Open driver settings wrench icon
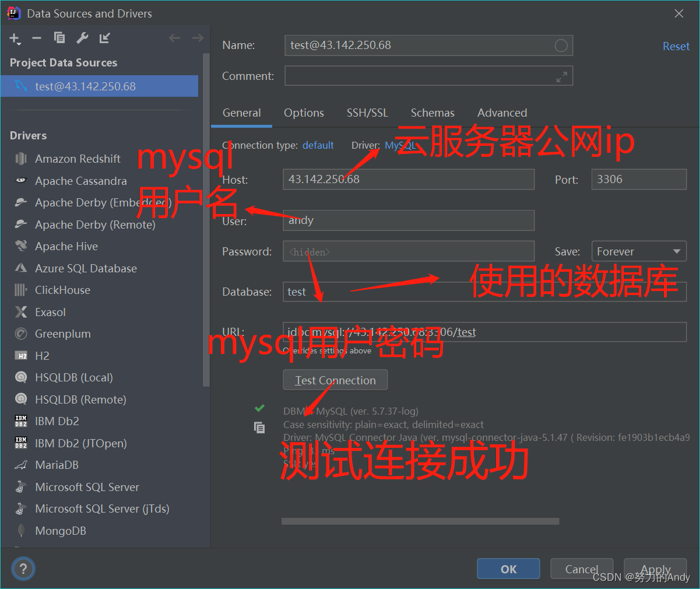 click(x=82, y=38)
